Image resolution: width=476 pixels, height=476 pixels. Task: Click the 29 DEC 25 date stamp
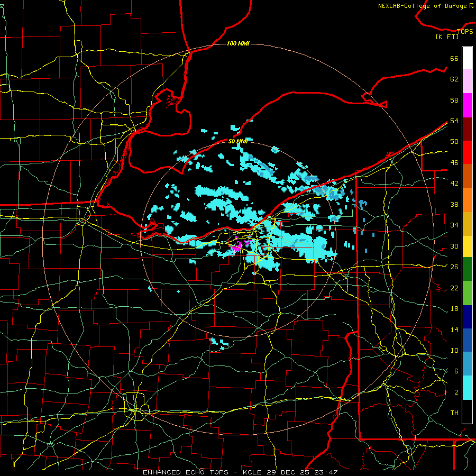[288, 472]
